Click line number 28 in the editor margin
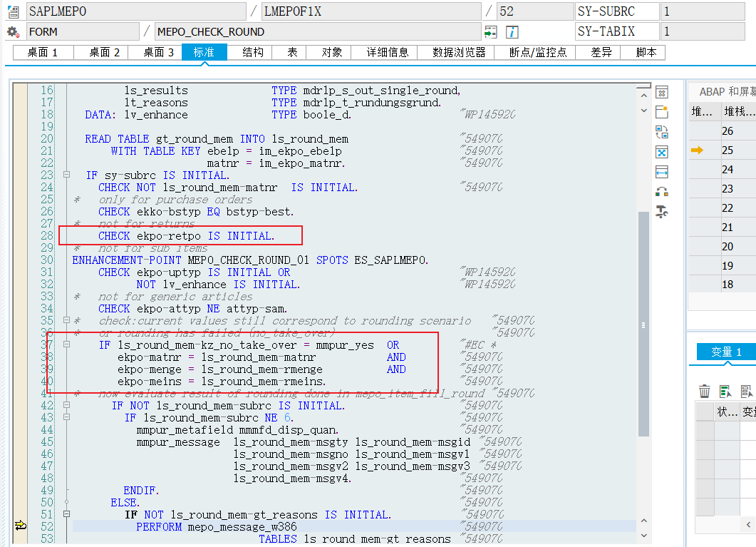Image resolution: width=756 pixels, height=547 pixels. tap(47, 236)
